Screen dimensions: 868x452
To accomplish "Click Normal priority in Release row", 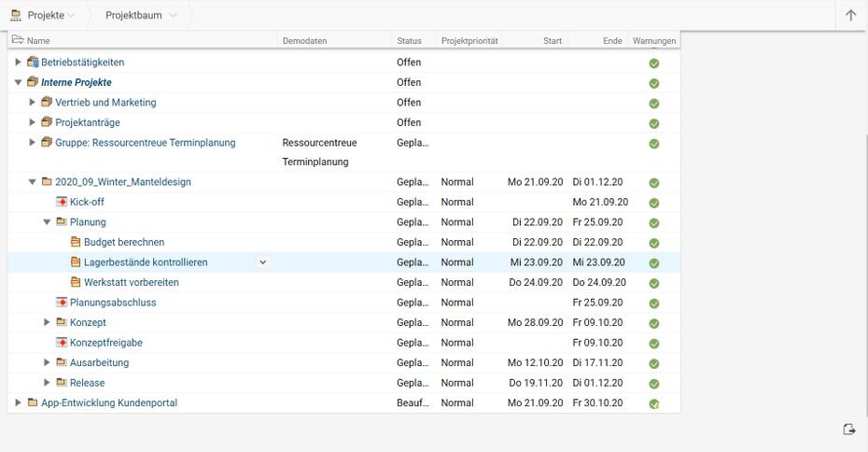I will point(457,382).
